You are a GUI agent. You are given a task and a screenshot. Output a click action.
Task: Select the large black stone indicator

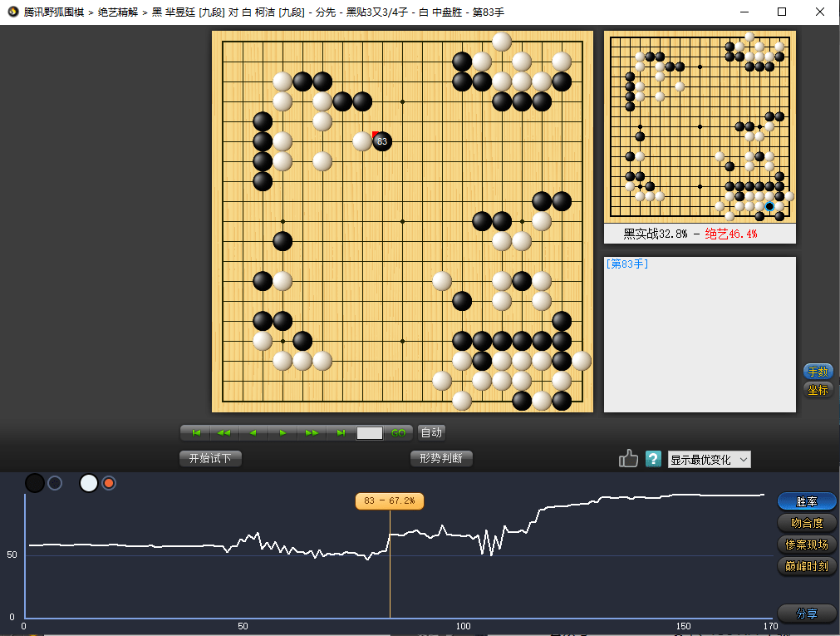[35, 483]
